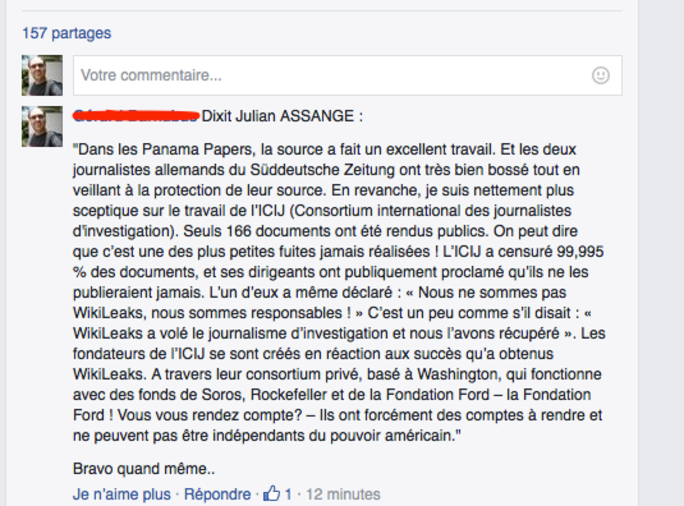Image resolution: width=684 pixels, height=506 pixels.
Task: Click the Dixit Julian ASSANGE text
Action: pos(282,116)
